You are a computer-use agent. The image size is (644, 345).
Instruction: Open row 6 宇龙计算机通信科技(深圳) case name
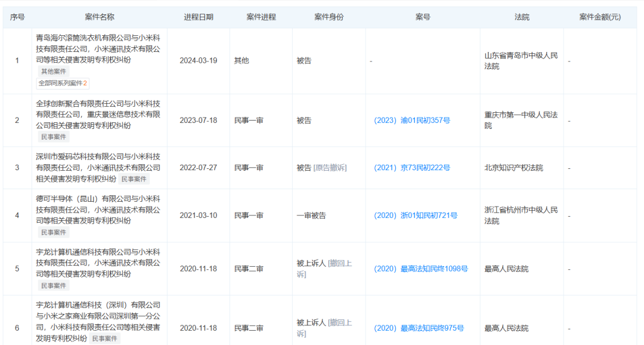pyautogui.click(x=98, y=322)
